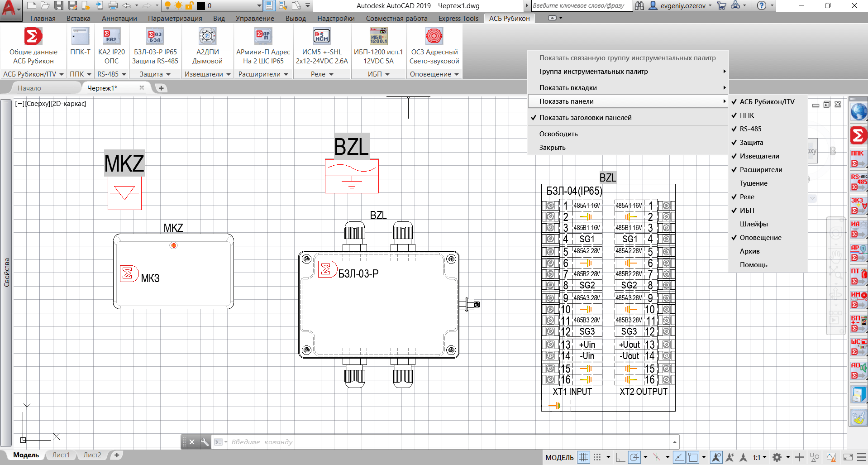
Task: Select А2ДПИ Дымовой detector icon
Action: point(207,46)
